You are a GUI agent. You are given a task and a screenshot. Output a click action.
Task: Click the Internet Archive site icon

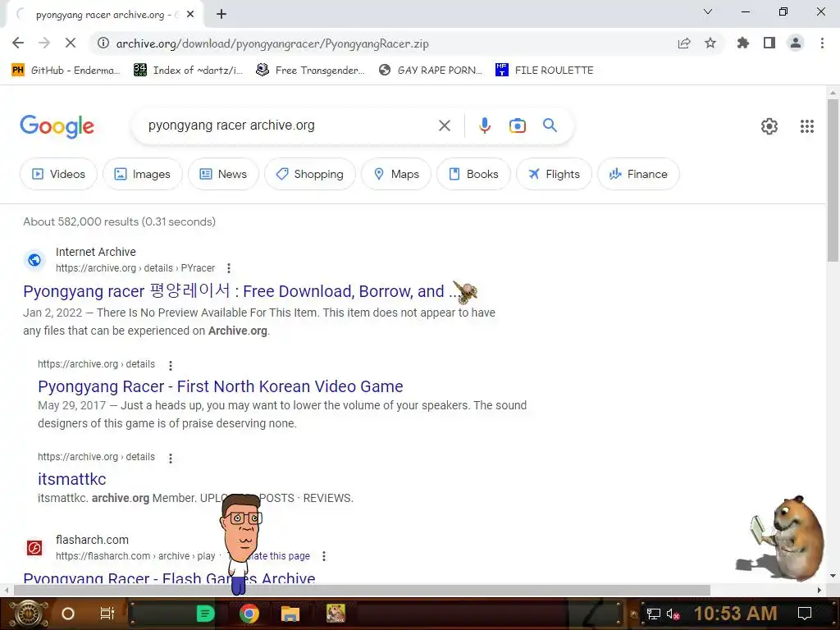pos(34,260)
